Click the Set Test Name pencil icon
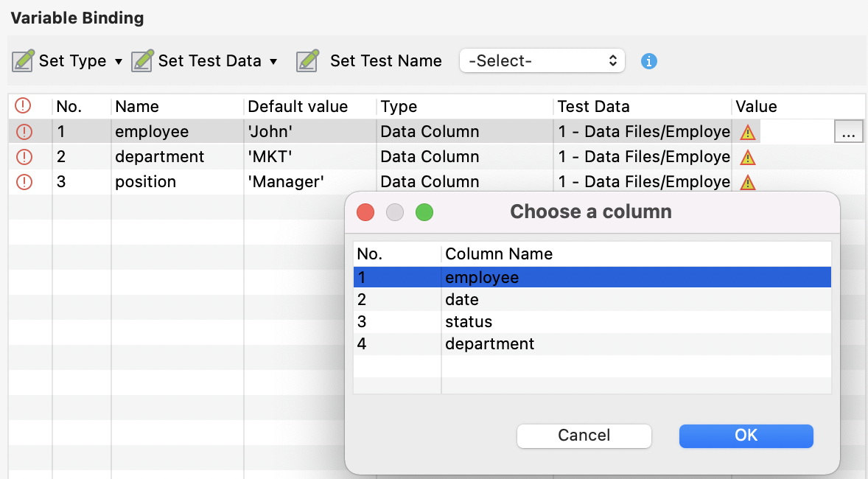Viewport: 868px width, 479px height. (x=307, y=60)
